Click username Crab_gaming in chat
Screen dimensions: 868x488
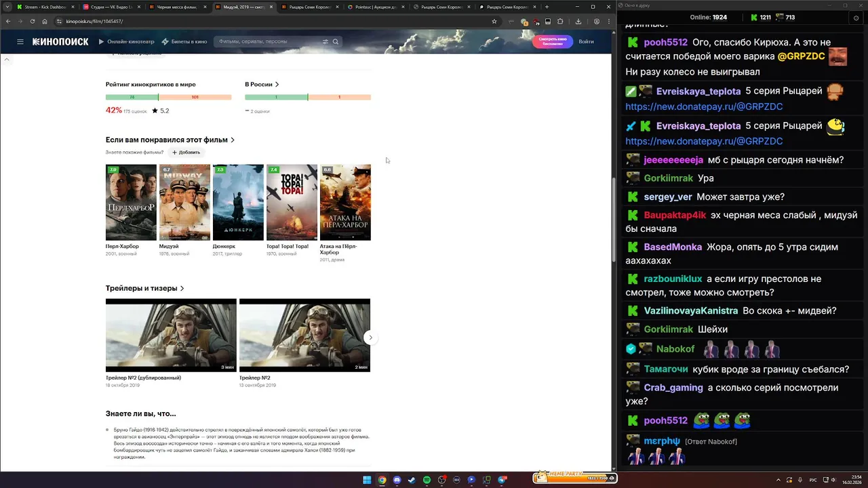click(673, 388)
